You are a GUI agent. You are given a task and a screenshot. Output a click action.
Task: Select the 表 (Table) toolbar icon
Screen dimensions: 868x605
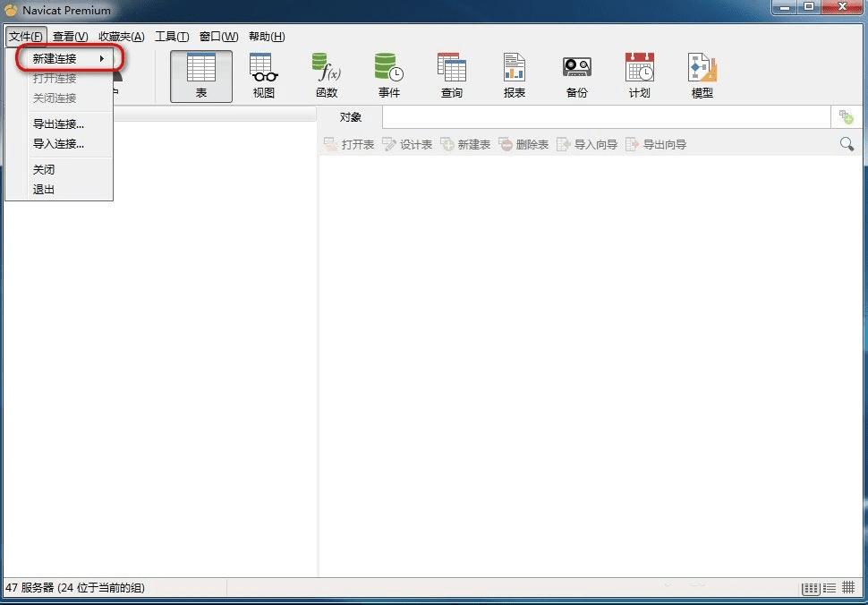click(x=201, y=76)
